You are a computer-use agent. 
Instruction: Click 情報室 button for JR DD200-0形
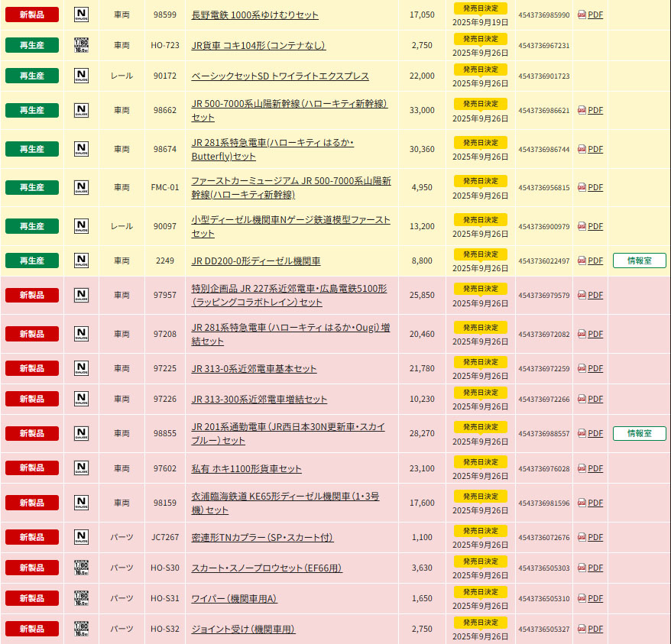[x=640, y=261]
